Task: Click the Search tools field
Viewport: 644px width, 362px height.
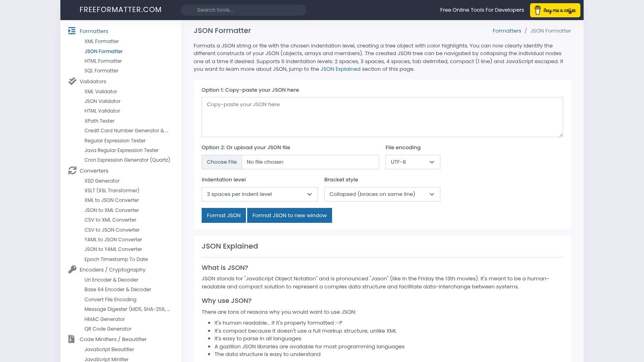Action: (244, 10)
